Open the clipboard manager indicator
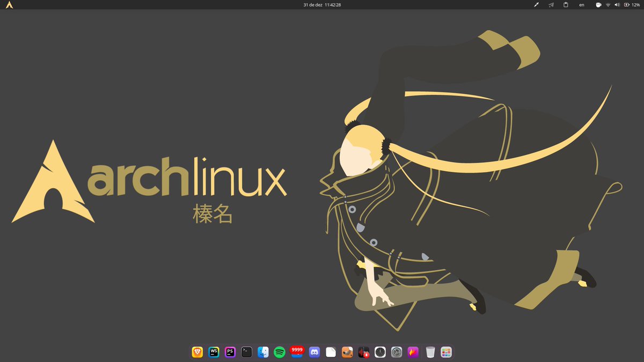The image size is (644, 362). (x=566, y=5)
